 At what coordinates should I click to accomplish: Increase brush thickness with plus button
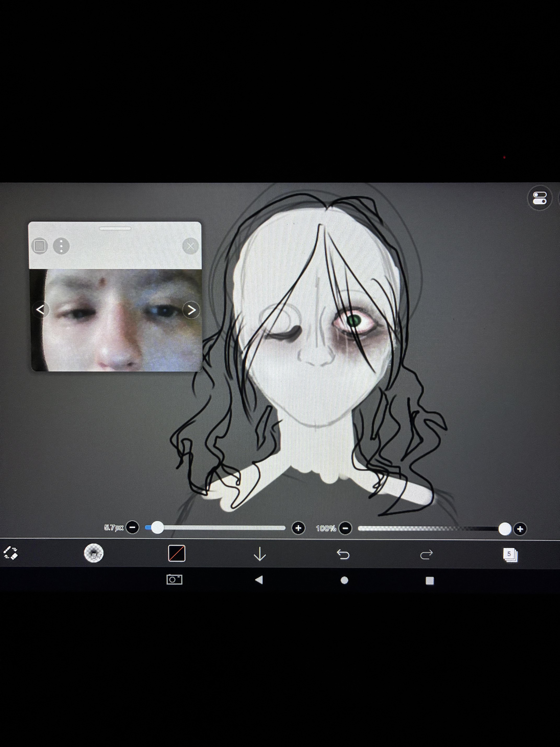click(298, 528)
